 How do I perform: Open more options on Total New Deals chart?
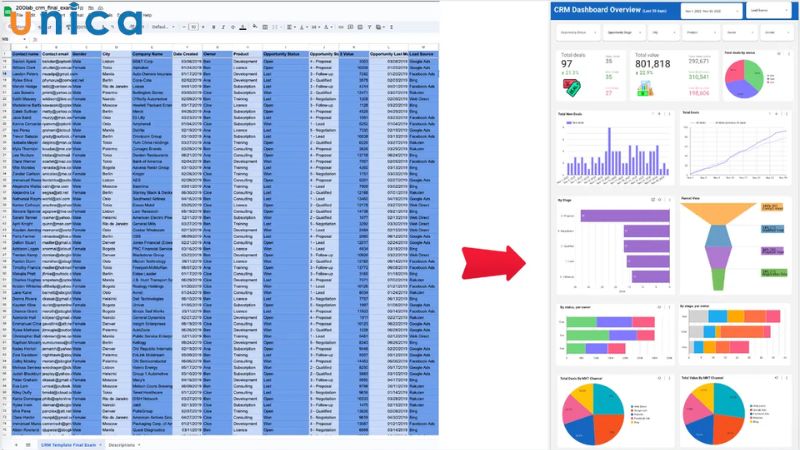coord(669,114)
